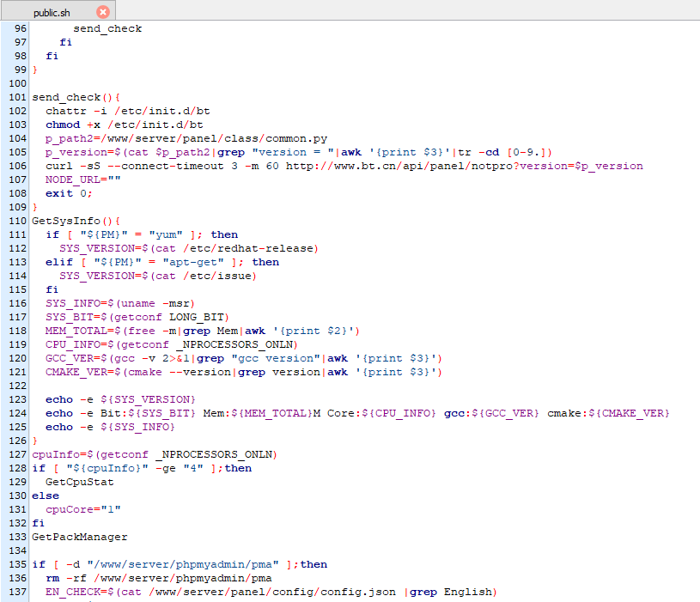The width and height of the screenshot is (700, 602).
Task: Click the if "${PM}" = "yum" line
Action: point(142,234)
